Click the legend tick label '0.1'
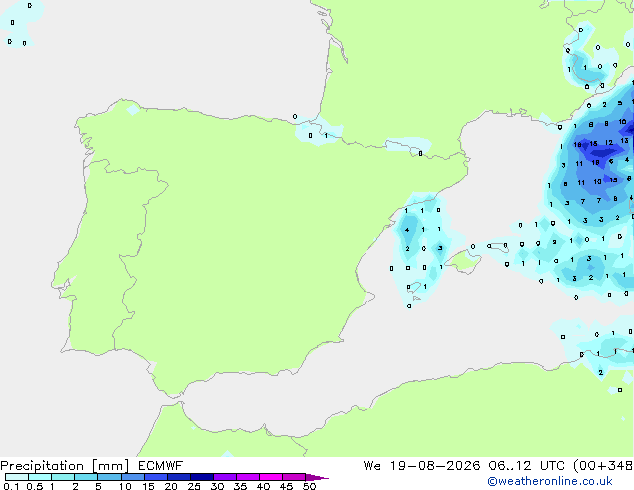This screenshot has width=634, height=490. 11,486
